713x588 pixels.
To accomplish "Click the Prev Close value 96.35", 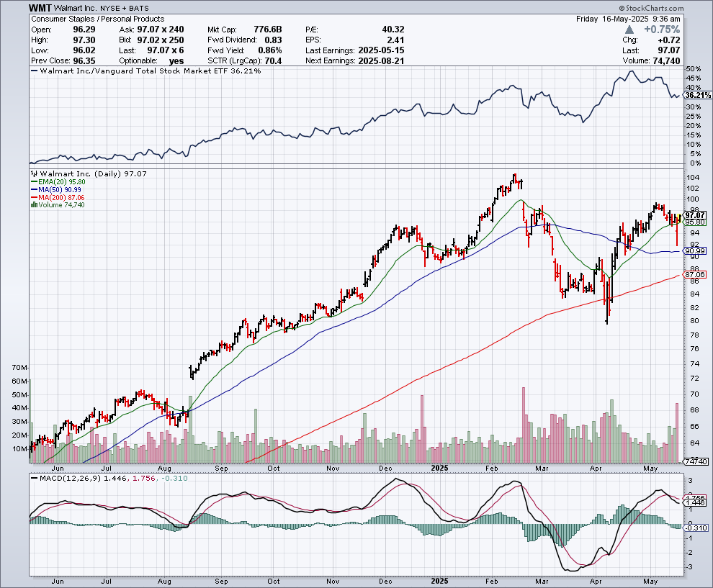I will click(84, 61).
